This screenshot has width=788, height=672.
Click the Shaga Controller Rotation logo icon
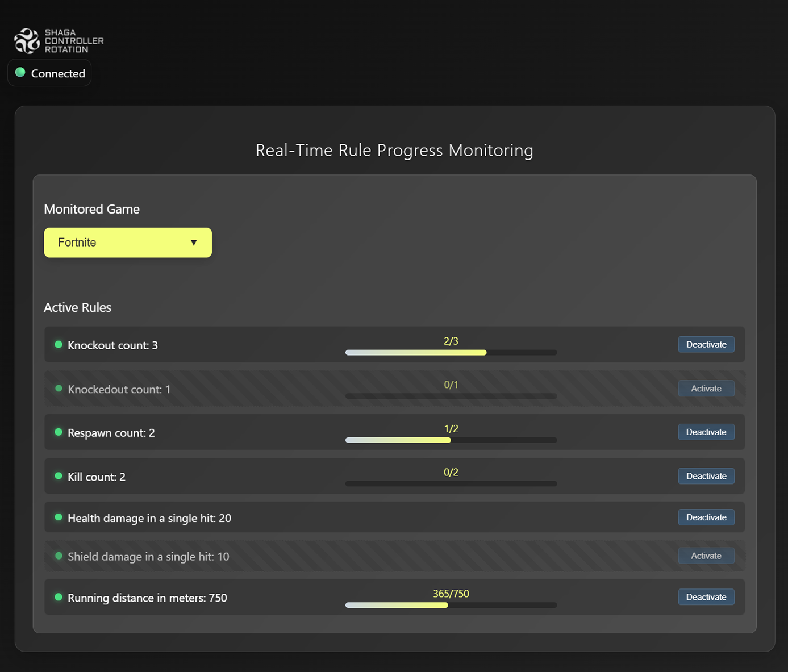(x=27, y=41)
